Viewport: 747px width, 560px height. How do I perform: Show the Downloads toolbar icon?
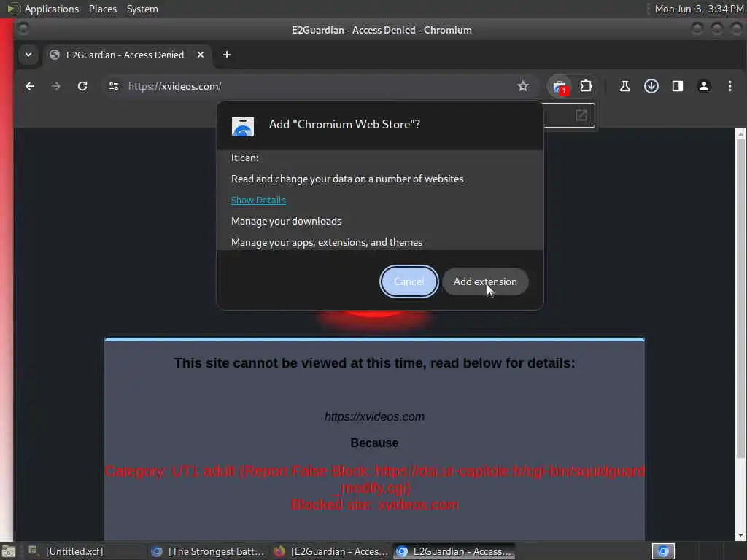click(651, 86)
